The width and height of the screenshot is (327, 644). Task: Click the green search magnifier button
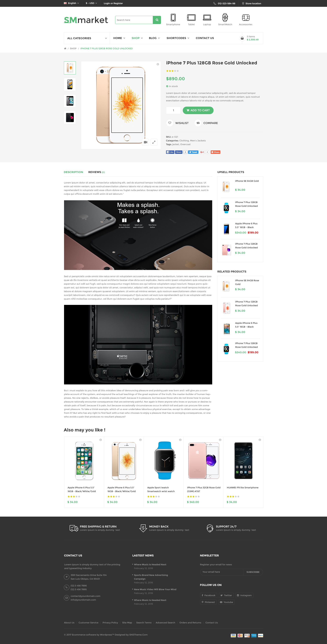tap(157, 20)
